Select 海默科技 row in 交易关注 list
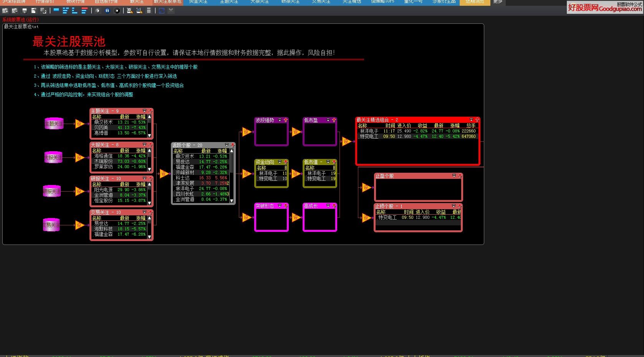Screen dimensions: 644x357 click(x=119, y=229)
